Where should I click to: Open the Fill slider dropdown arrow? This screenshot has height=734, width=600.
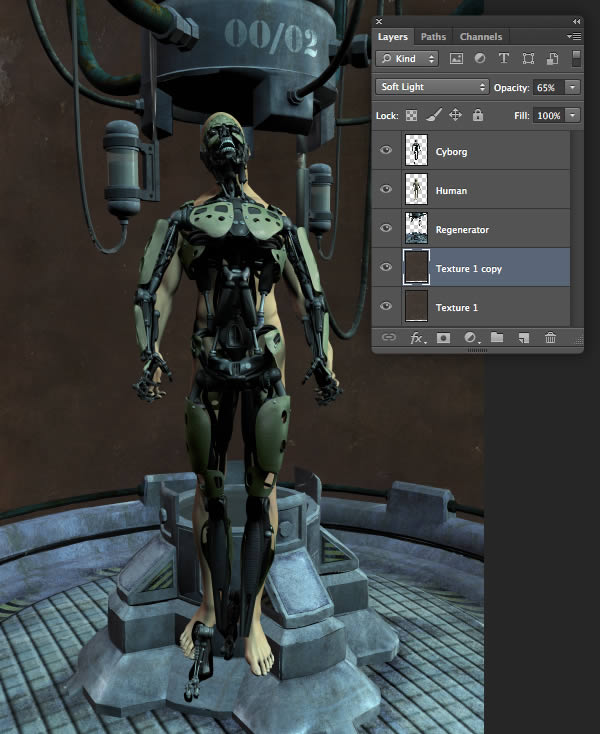(572, 115)
